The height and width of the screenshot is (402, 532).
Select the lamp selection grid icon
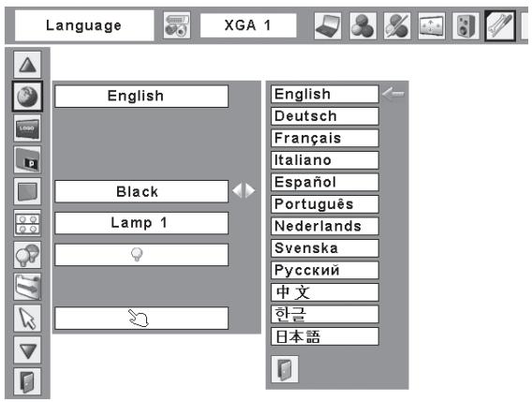(27, 223)
